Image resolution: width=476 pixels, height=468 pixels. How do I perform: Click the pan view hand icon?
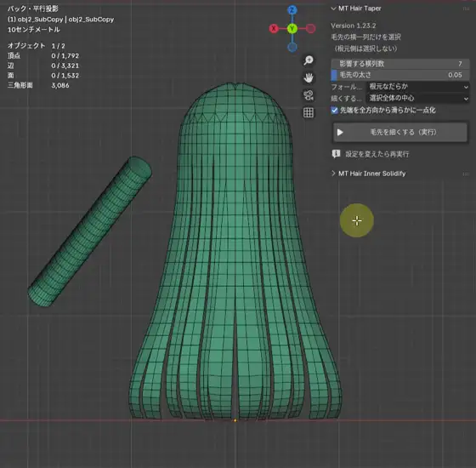tap(309, 77)
